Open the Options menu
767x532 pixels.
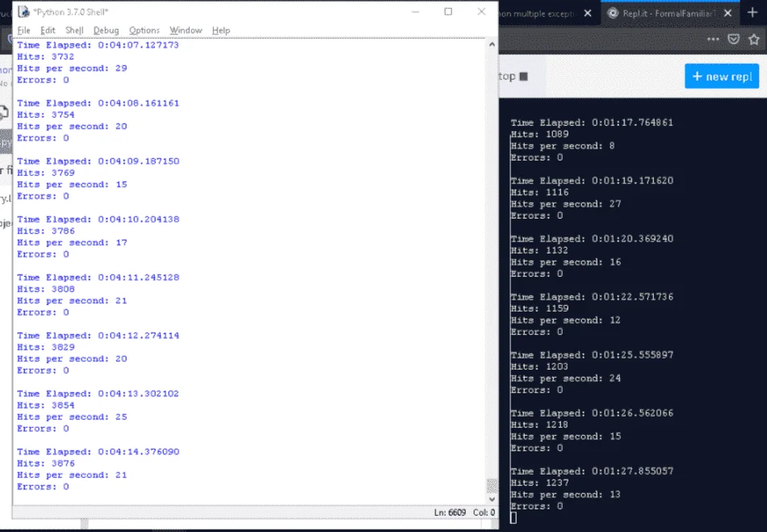[x=145, y=31]
